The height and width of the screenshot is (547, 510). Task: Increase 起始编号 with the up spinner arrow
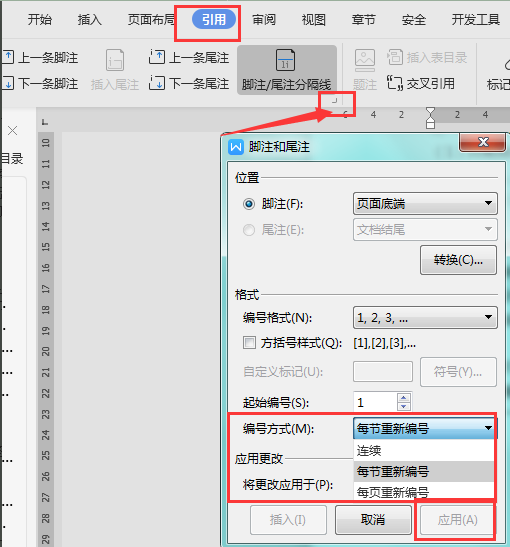404,398
